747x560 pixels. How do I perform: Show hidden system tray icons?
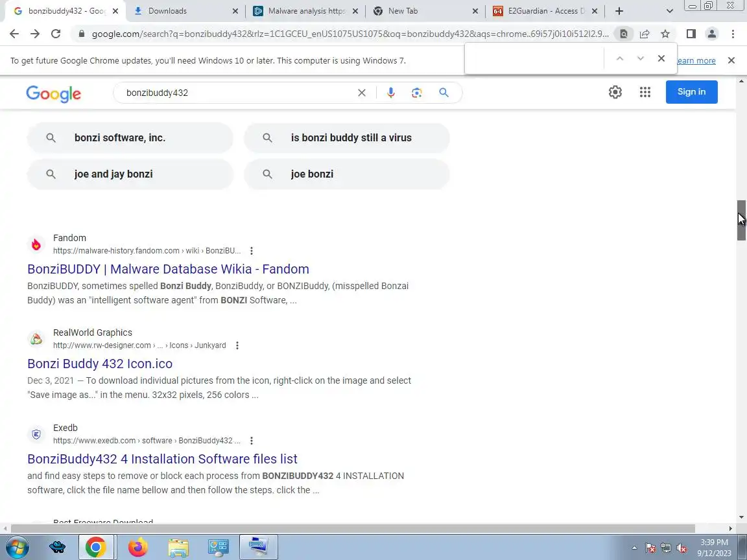pyautogui.click(x=634, y=548)
